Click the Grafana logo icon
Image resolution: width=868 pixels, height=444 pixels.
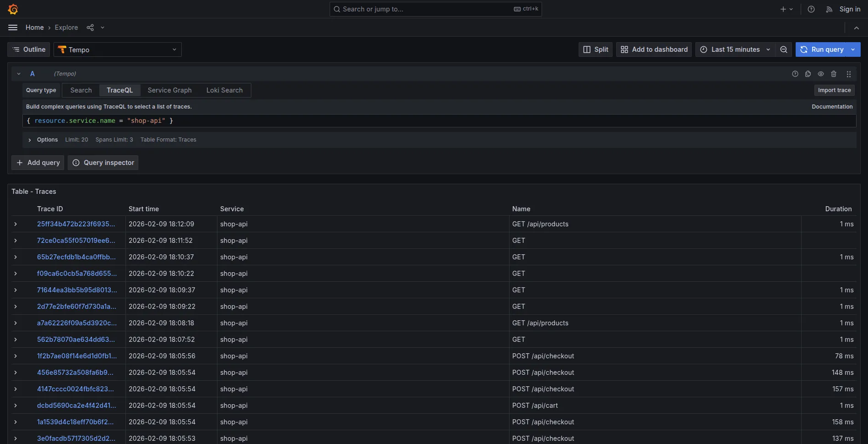tap(13, 9)
